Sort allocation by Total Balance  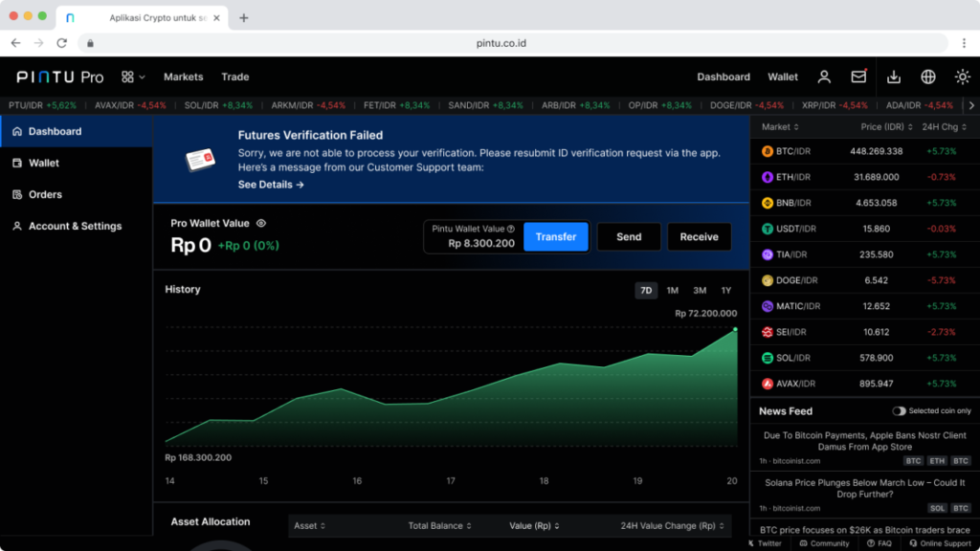pyautogui.click(x=439, y=526)
